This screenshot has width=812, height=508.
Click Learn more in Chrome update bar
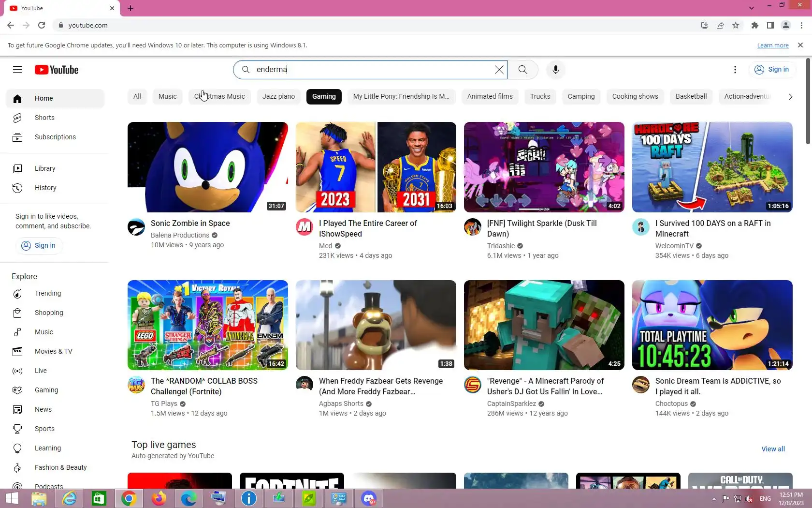pos(772,45)
